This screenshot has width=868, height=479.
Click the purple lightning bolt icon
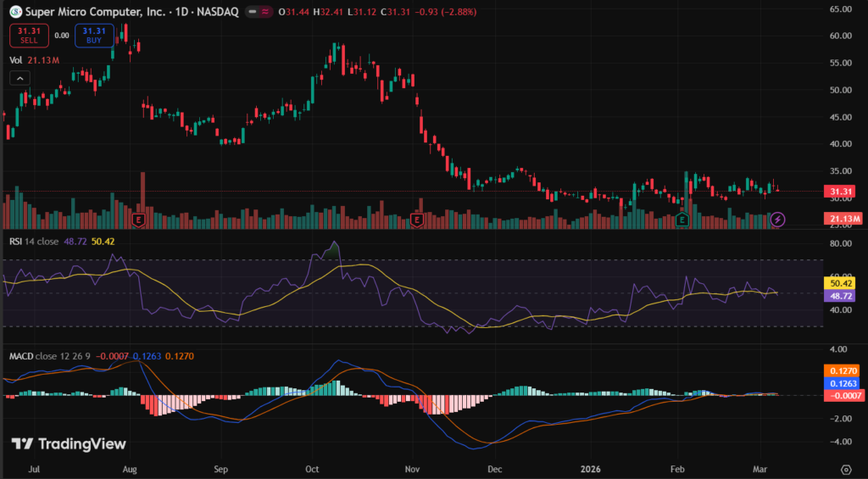(x=778, y=220)
